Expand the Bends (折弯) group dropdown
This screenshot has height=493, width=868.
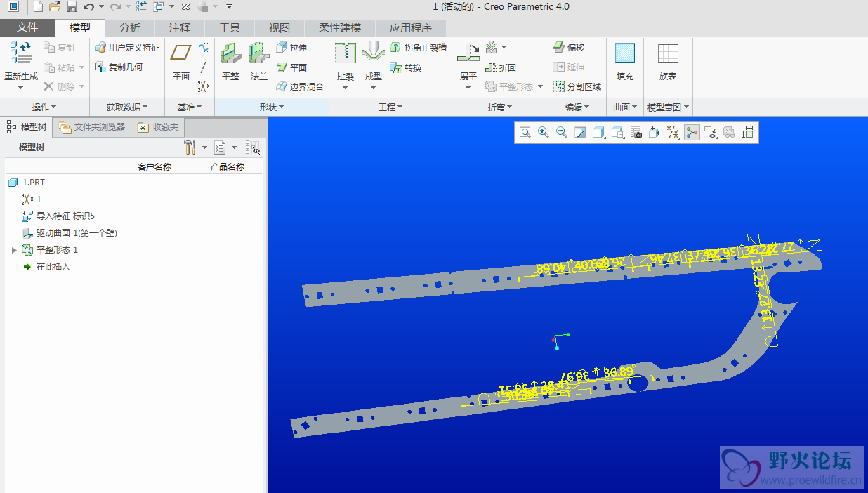point(500,107)
